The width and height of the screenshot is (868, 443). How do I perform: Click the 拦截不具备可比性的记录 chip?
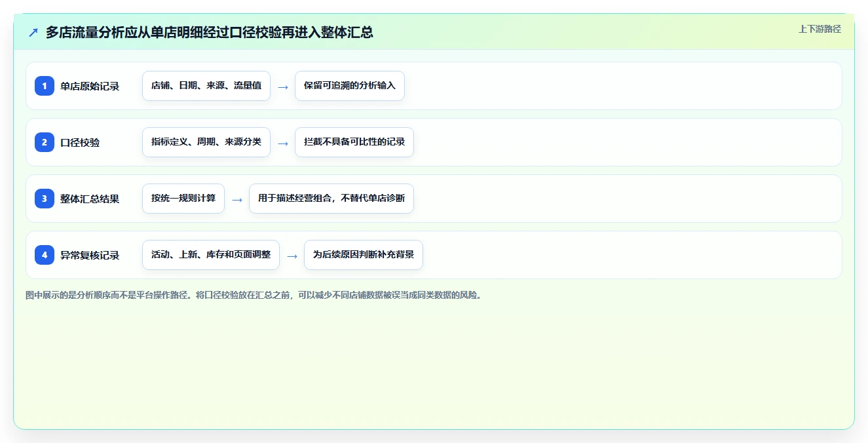(354, 142)
